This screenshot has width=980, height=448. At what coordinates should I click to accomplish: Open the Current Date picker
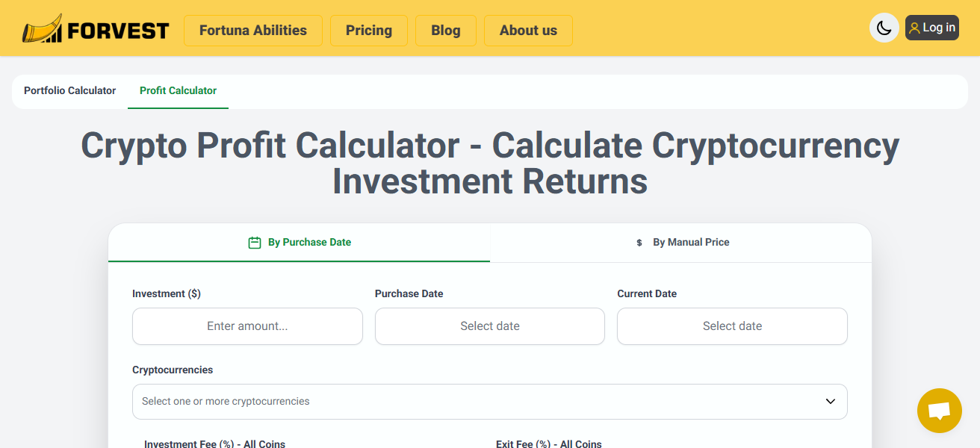[x=732, y=326]
